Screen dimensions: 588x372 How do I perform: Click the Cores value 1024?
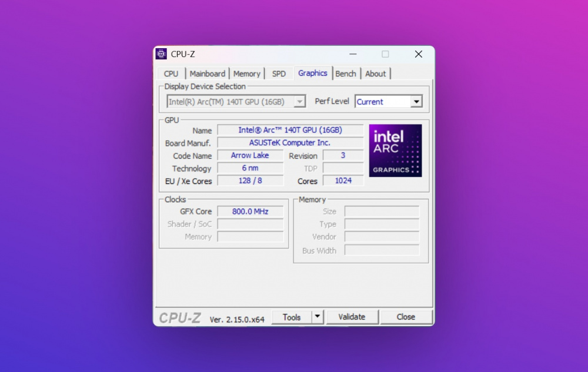pyautogui.click(x=343, y=181)
